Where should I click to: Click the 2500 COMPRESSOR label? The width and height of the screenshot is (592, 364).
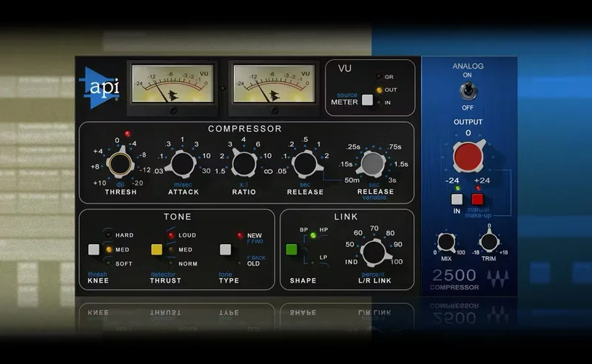coord(454,280)
